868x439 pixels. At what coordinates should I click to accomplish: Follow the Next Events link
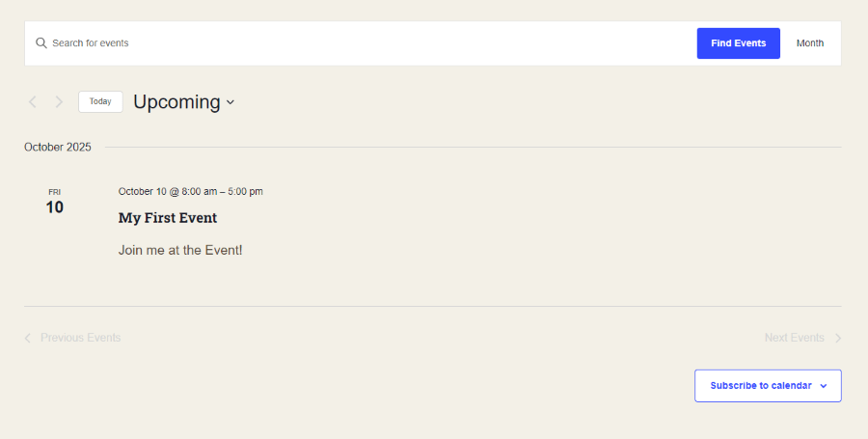794,338
